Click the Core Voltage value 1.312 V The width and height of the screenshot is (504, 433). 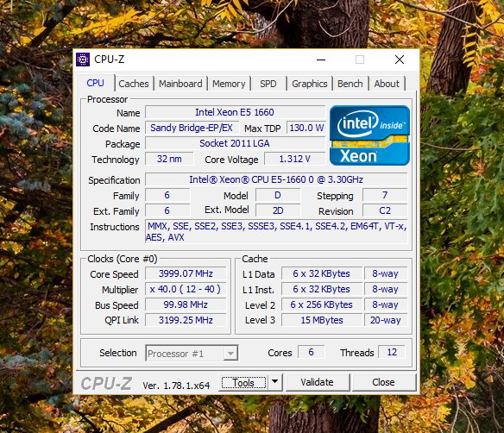point(295,159)
